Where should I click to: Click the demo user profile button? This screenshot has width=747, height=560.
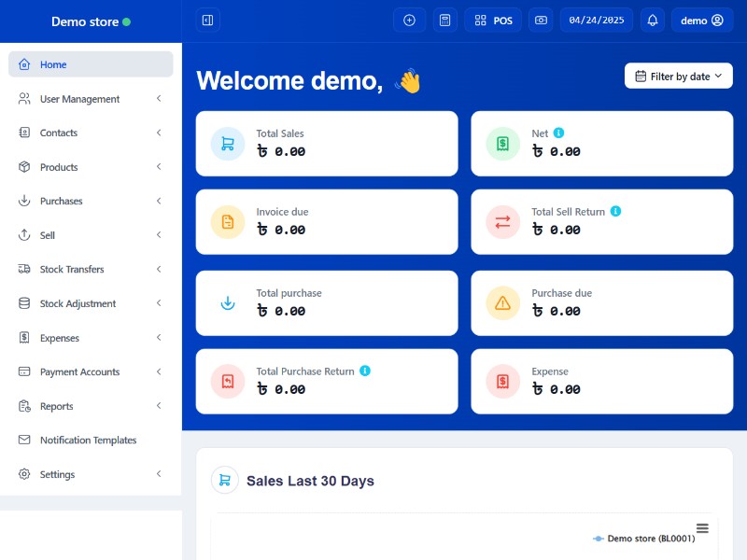(x=701, y=21)
